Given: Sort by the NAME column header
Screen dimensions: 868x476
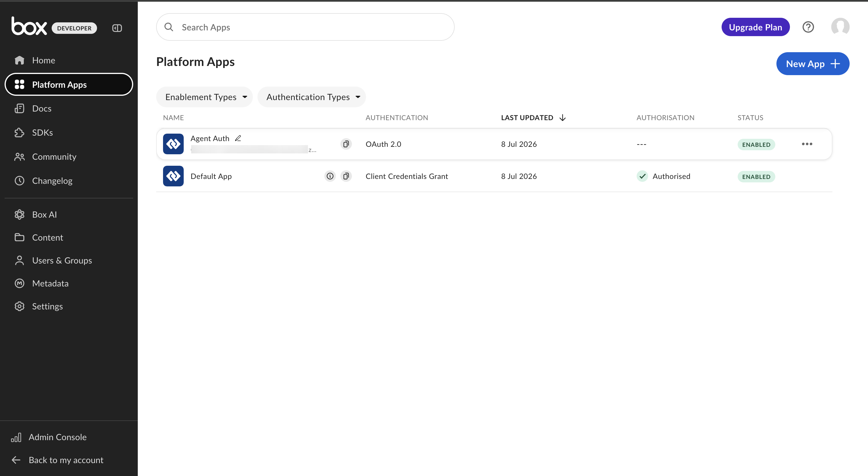Looking at the screenshot, I should click(x=174, y=118).
